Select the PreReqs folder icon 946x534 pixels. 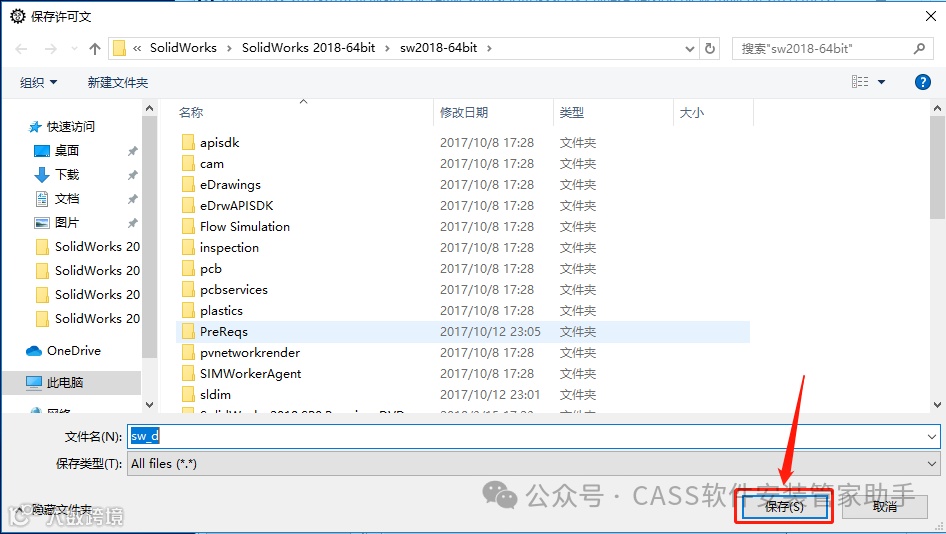(188, 332)
